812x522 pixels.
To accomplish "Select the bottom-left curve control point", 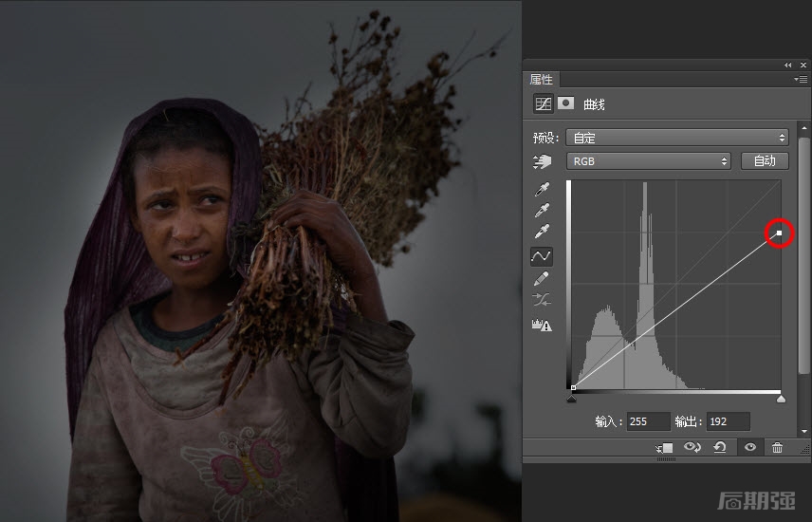I will pos(573,388).
